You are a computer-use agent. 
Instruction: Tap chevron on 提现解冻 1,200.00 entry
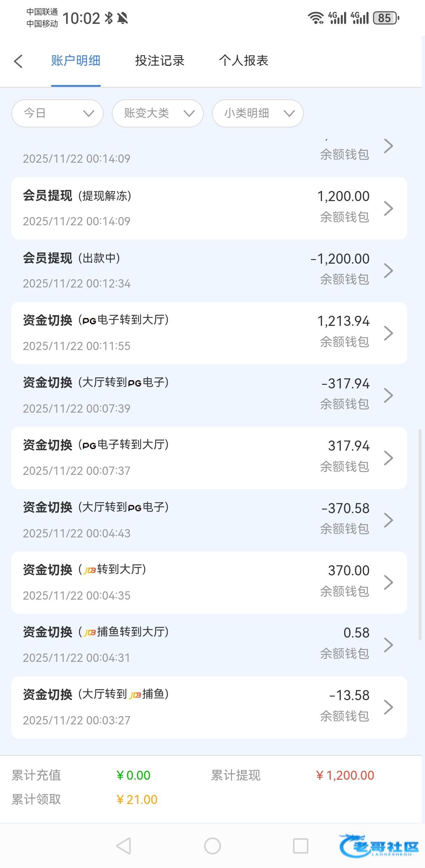(x=388, y=208)
